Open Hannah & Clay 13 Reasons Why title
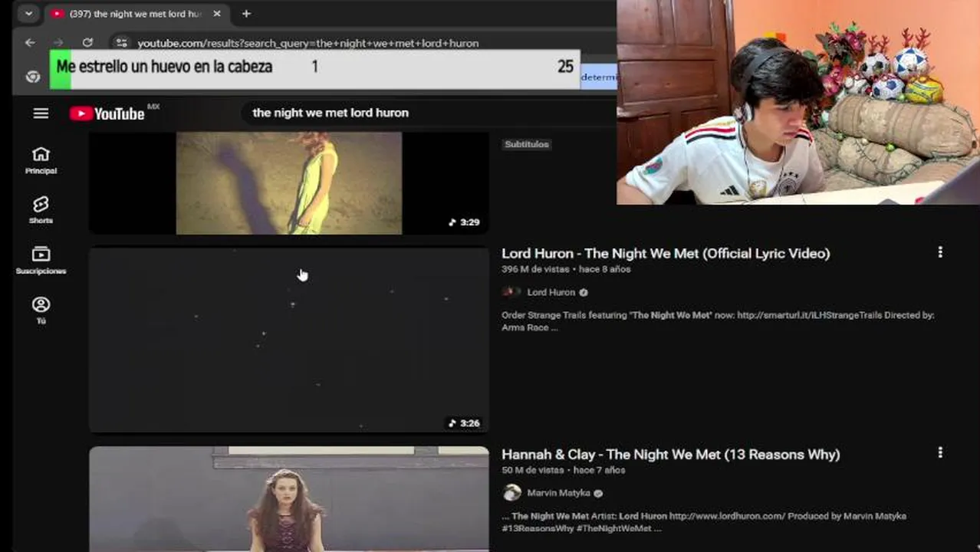The image size is (980, 552). pos(671,454)
